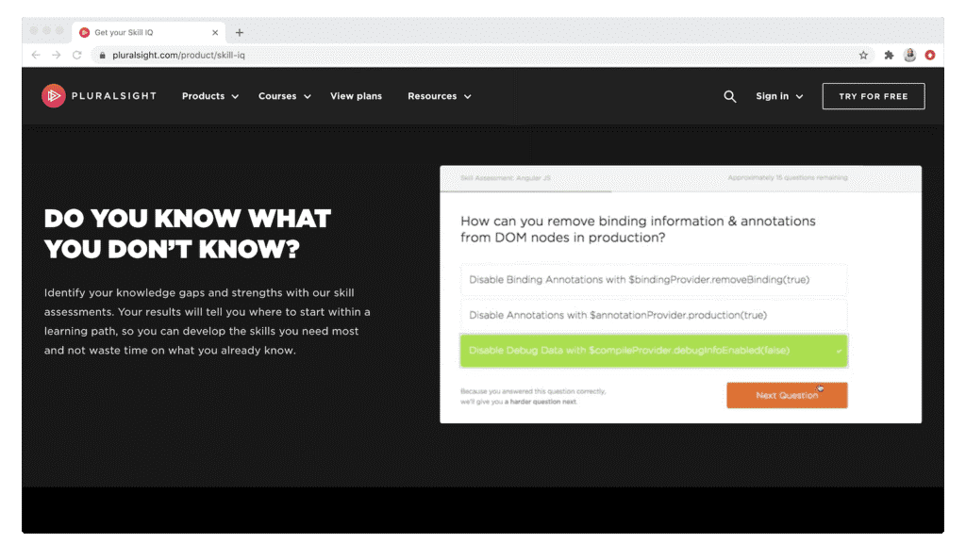This screenshot has height=560, width=966.
Task: Open the site search magnifier icon
Action: (x=729, y=96)
